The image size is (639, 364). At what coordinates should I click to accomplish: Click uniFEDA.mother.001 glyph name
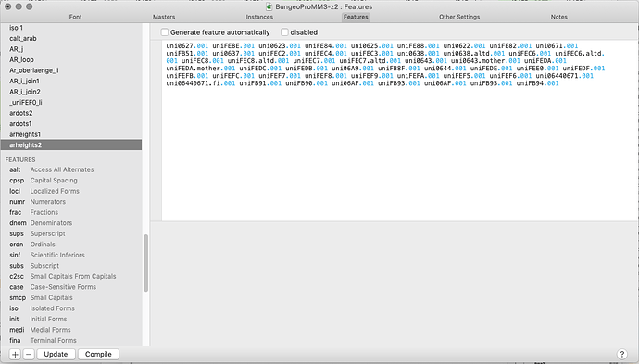coord(201,68)
